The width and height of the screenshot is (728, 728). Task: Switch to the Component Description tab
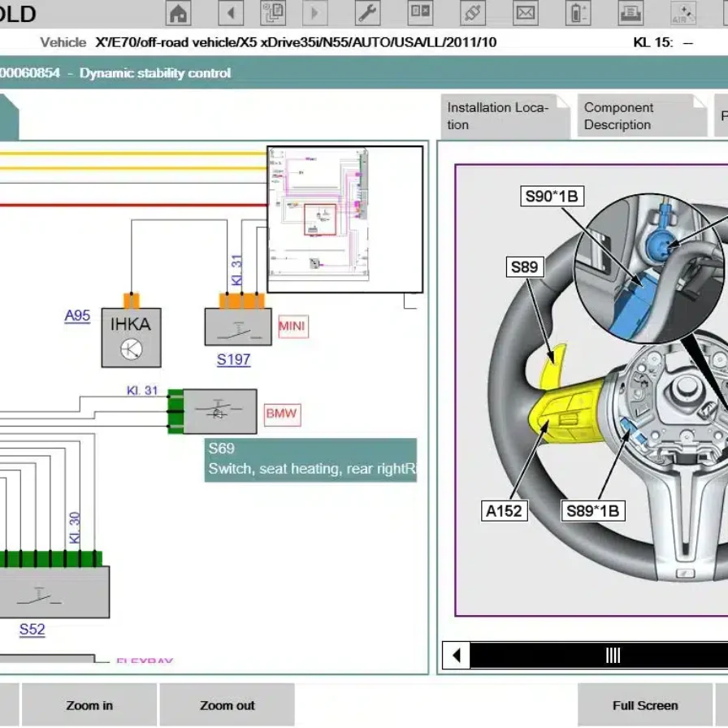[x=642, y=116]
